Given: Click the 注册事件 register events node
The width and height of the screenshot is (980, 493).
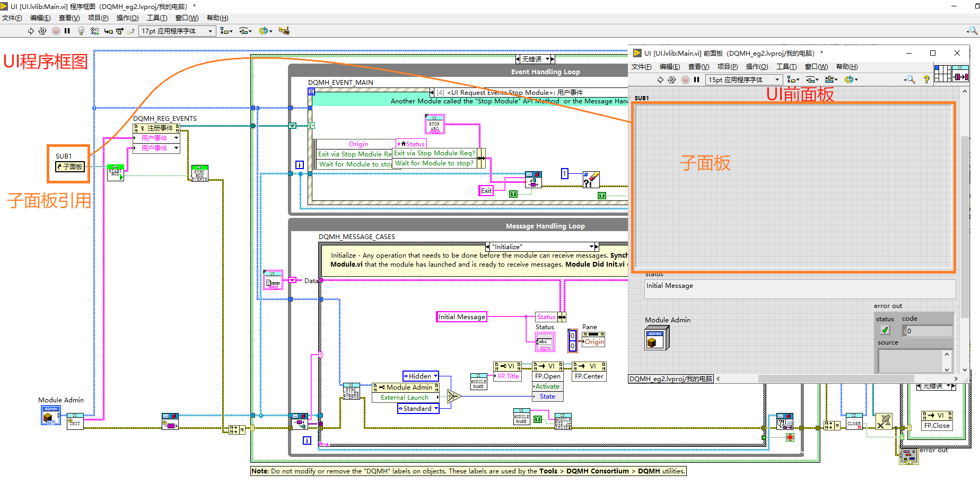Looking at the screenshot, I should click(156, 128).
